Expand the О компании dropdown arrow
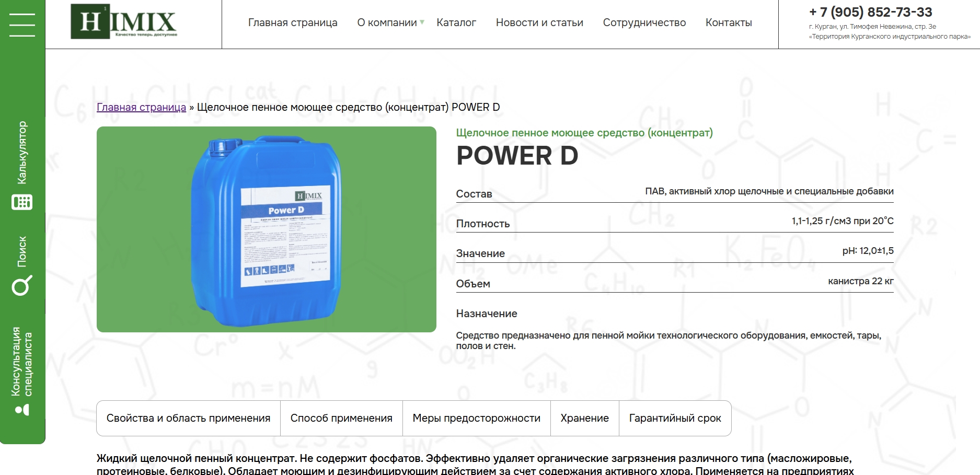The height and width of the screenshot is (475, 980). coord(422,22)
